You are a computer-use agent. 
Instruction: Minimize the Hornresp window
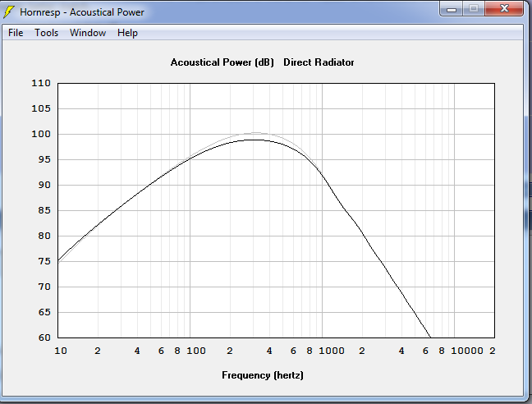point(452,9)
